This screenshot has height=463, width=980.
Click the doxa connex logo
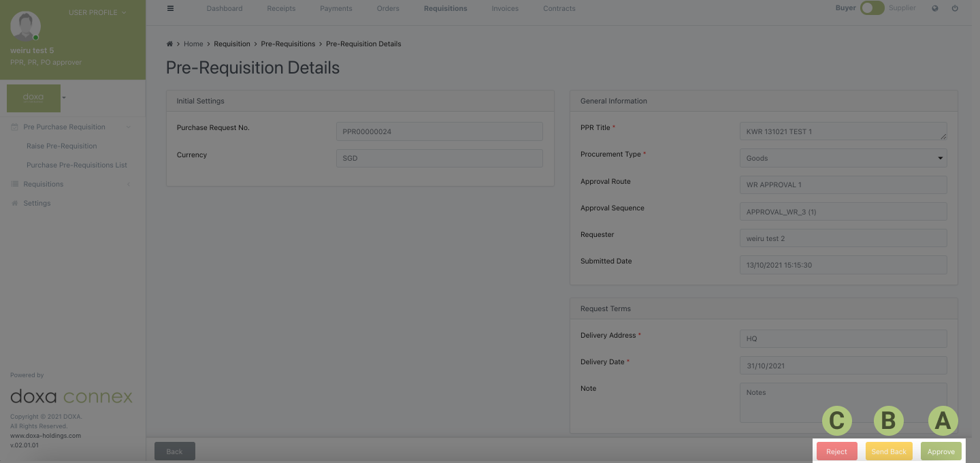point(71,396)
